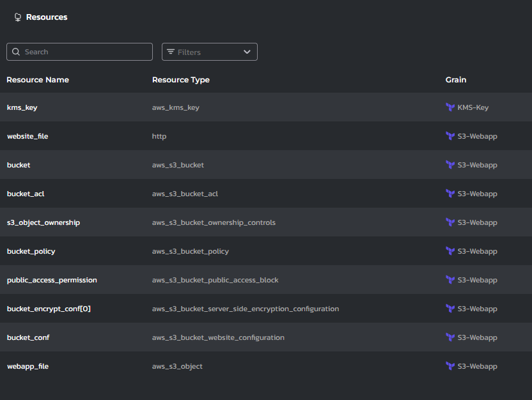
Task: Click the Grain column header
Action: (x=456, y=80)
